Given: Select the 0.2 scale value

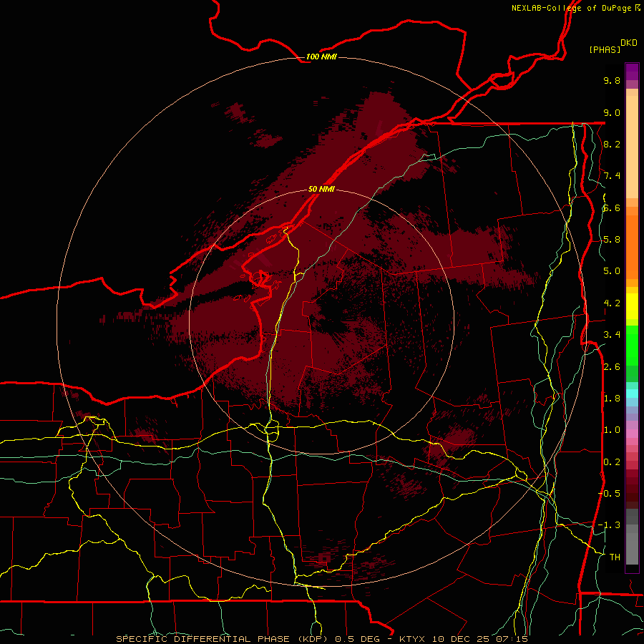Looking at the screenshot, I should (x=612, y=462).
